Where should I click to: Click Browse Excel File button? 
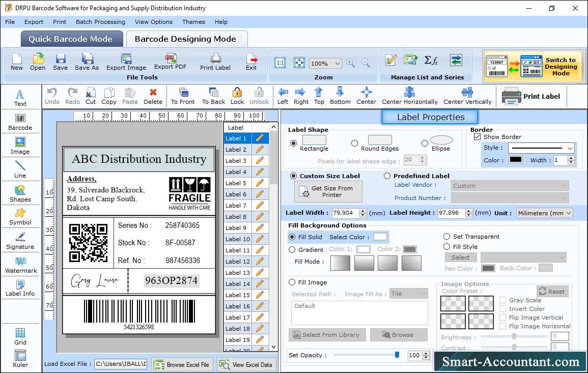[182, 364]
